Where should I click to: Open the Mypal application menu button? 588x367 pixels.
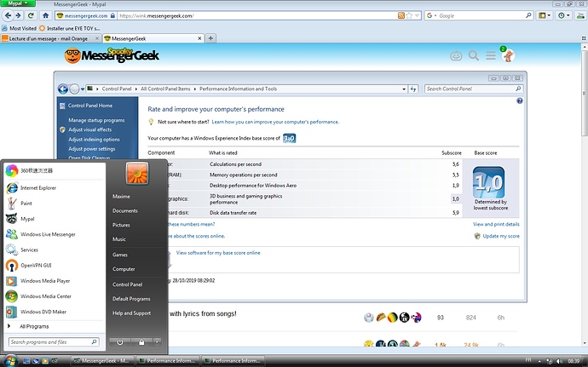[x=18, y=3]
